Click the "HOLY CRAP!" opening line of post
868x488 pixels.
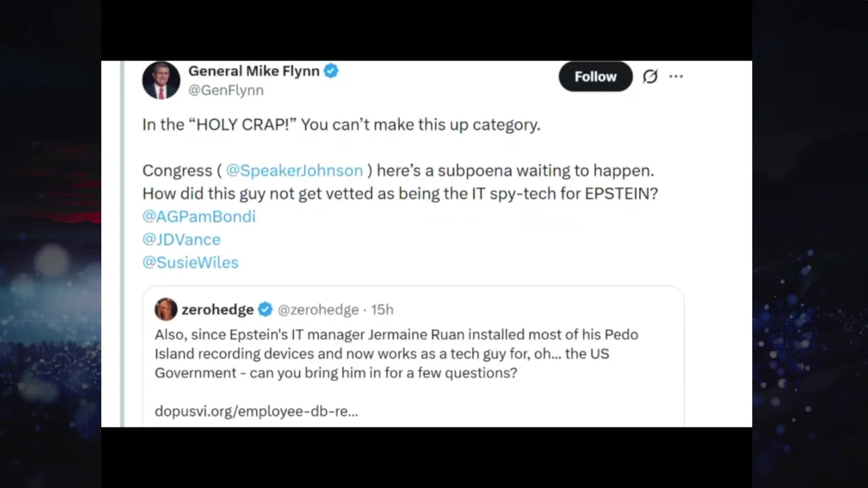coord(341,125)
